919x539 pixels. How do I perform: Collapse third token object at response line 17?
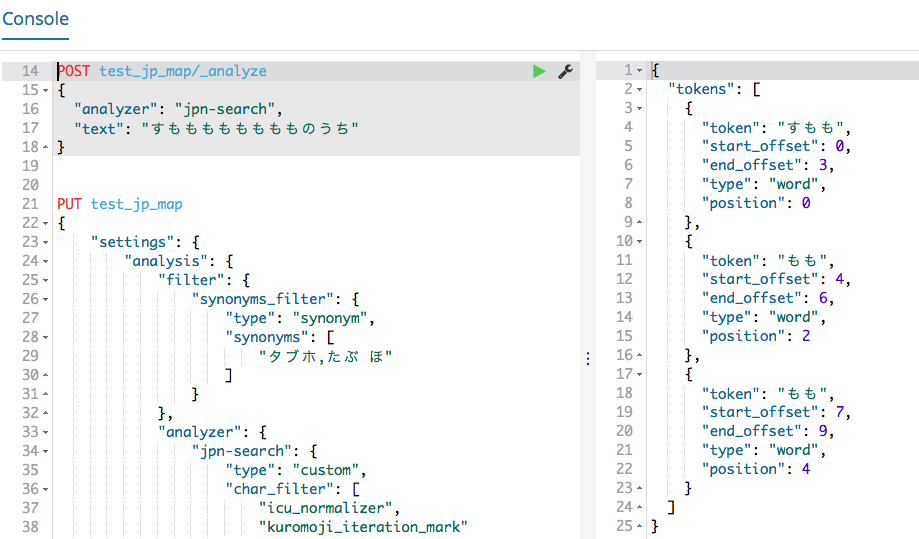point(639,375)
